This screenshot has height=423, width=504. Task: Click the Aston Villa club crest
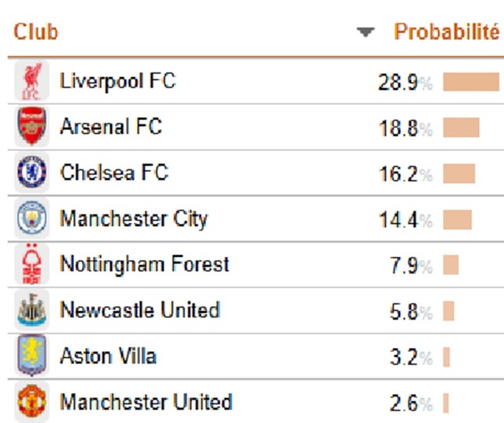(x=31, y=356)
